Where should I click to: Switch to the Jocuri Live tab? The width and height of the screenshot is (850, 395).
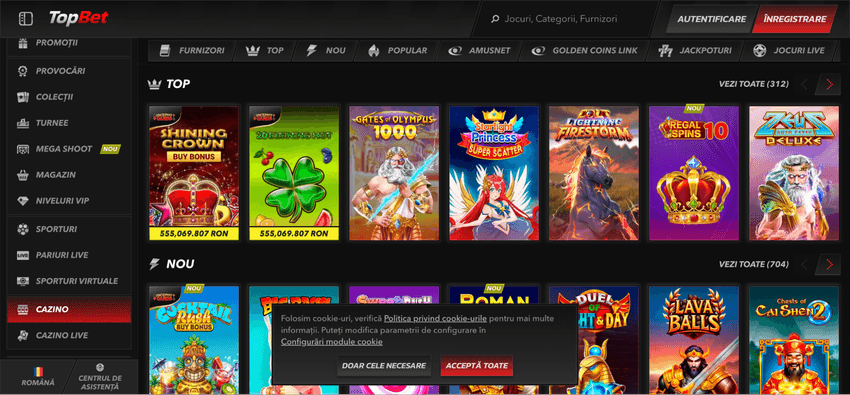pos(789,50)
